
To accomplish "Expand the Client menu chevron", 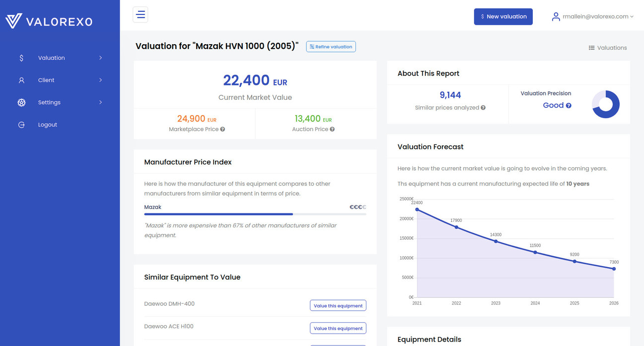I will tap(101, 80).
